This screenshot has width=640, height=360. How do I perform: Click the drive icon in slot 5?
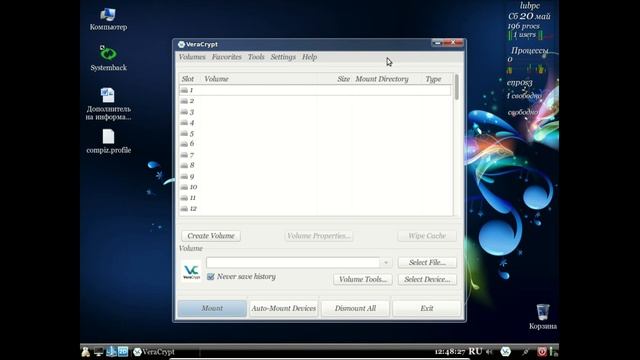click(184, 133)
